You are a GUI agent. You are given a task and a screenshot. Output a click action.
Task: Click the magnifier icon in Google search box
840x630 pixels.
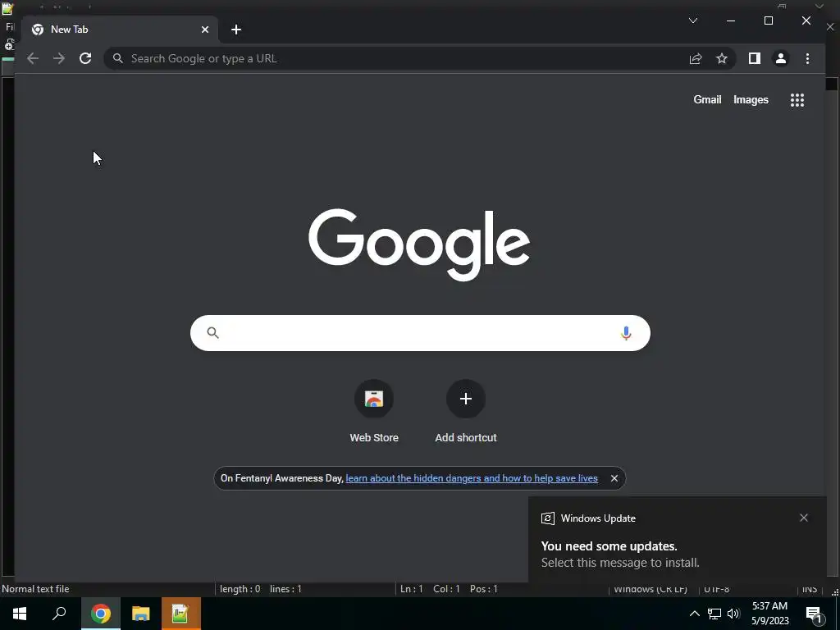tap(212, 333)
